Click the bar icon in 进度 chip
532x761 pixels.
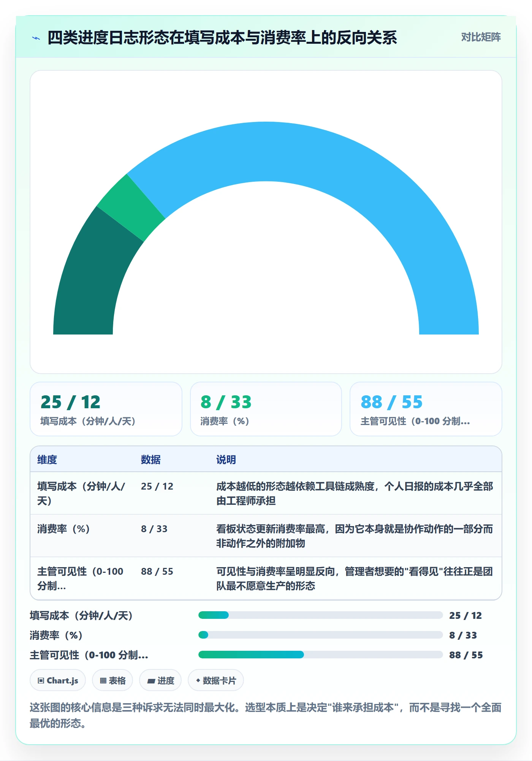[x=151, y=681]
